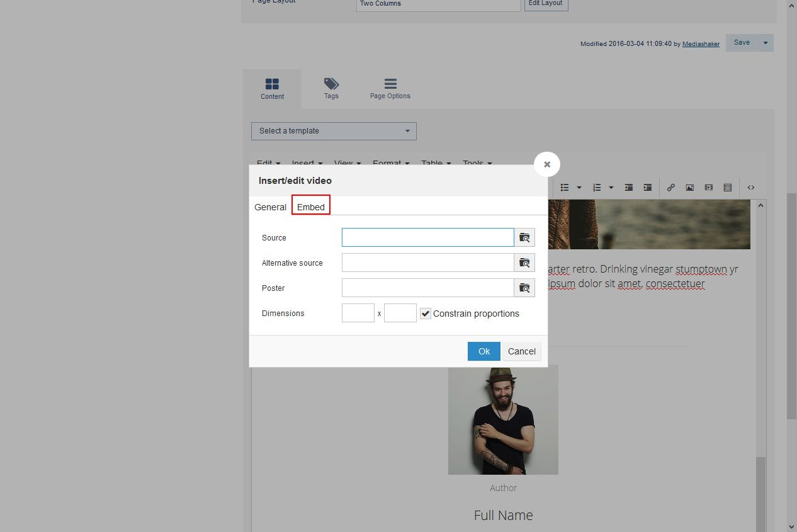This screenshot has width=797, height=532.
Task: Click the Full Name heading
Action: click(x=503, y=515)
